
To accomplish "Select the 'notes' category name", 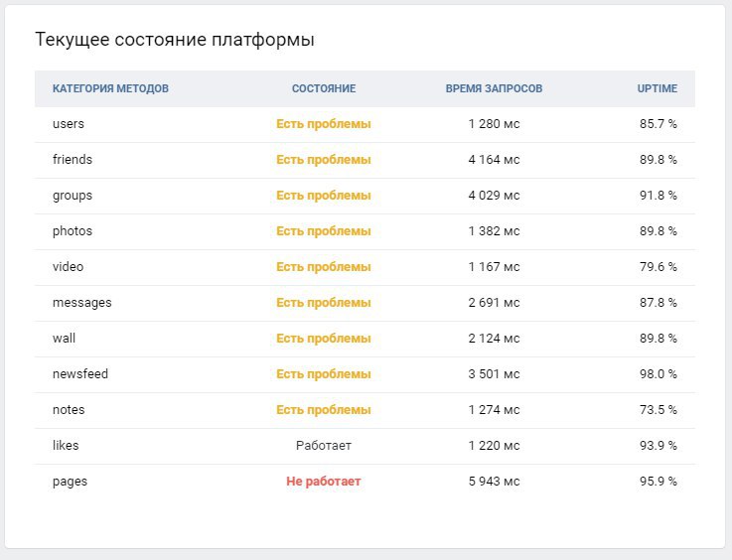I will point(69,410).
